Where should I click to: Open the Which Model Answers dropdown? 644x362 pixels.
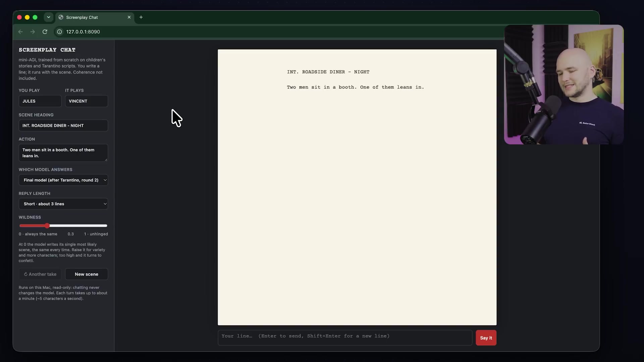[x=63, y=180]
